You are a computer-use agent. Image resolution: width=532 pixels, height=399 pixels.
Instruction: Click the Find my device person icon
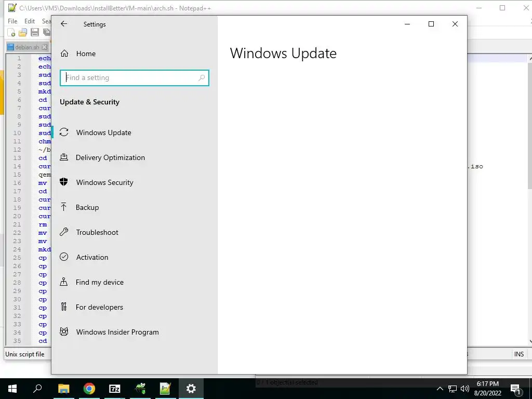[63, 282]
